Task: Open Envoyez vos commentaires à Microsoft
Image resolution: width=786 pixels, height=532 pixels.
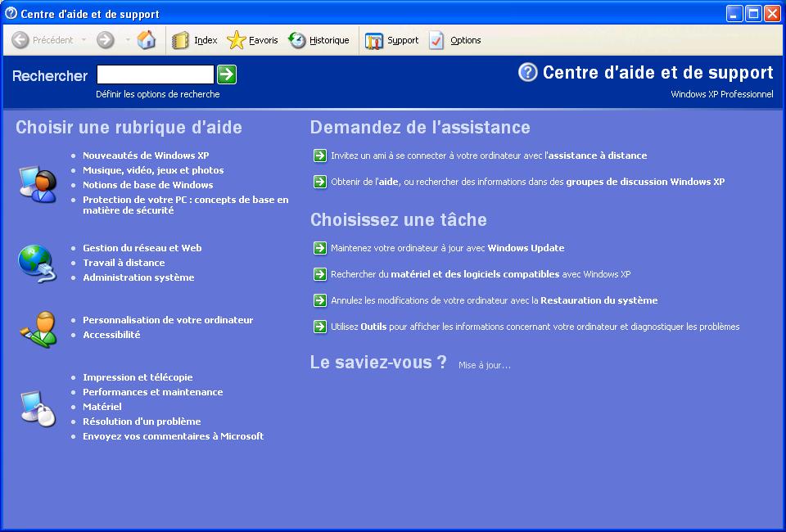Action: click(x=174, y=436)
